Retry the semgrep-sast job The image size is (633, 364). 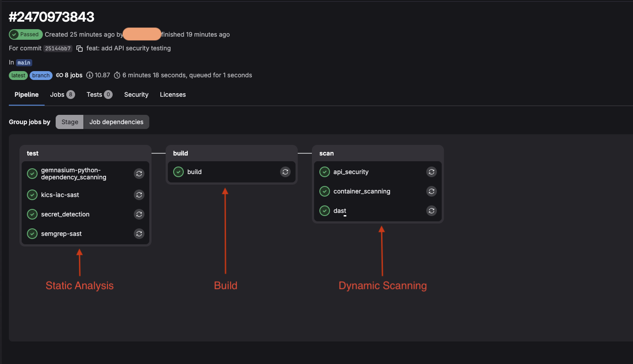pyautogui.click(x=139, y=234)
